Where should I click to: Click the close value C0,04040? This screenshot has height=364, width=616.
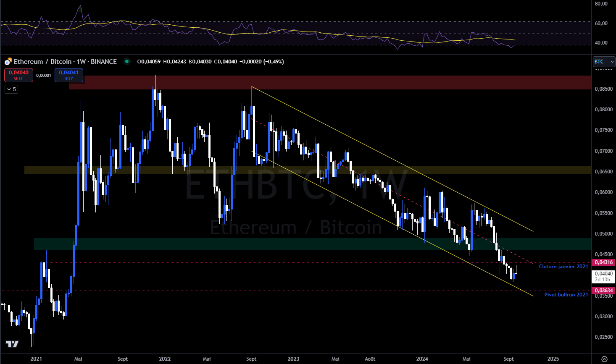point(225,61)
